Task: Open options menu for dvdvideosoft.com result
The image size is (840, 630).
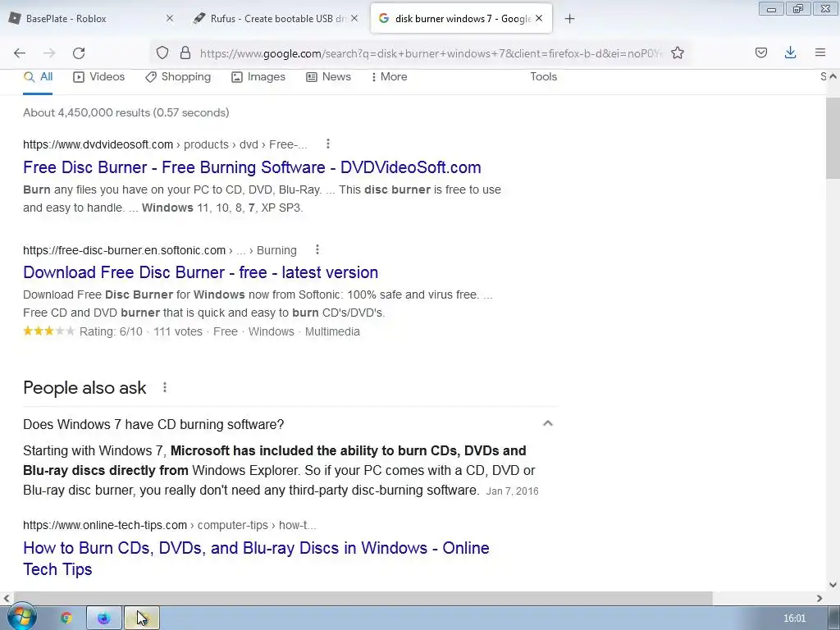Action: [x=328, y=144]
